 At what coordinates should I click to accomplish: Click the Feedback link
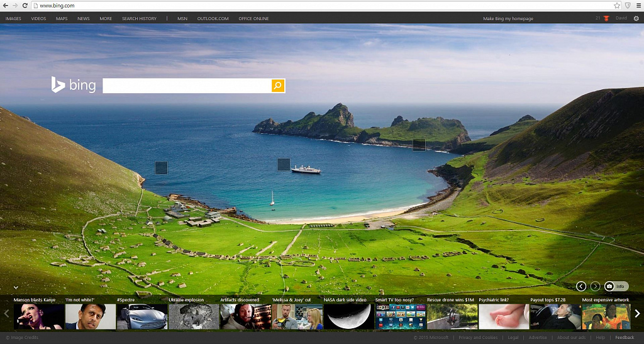tap(625, 338)
